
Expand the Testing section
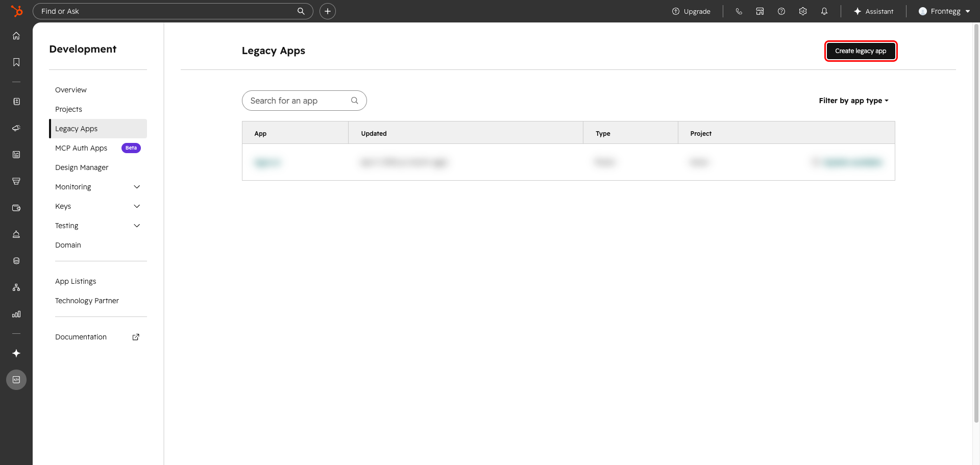pyautogui.click(x=98, y=226)
